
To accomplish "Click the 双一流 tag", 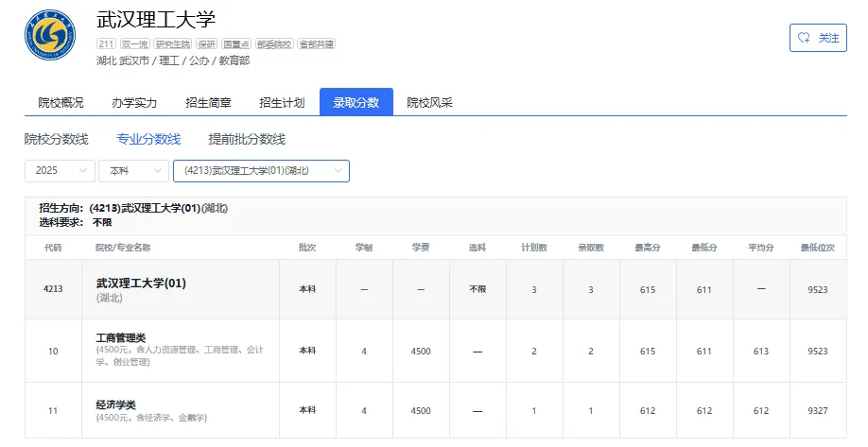I will tap(135, 43).
